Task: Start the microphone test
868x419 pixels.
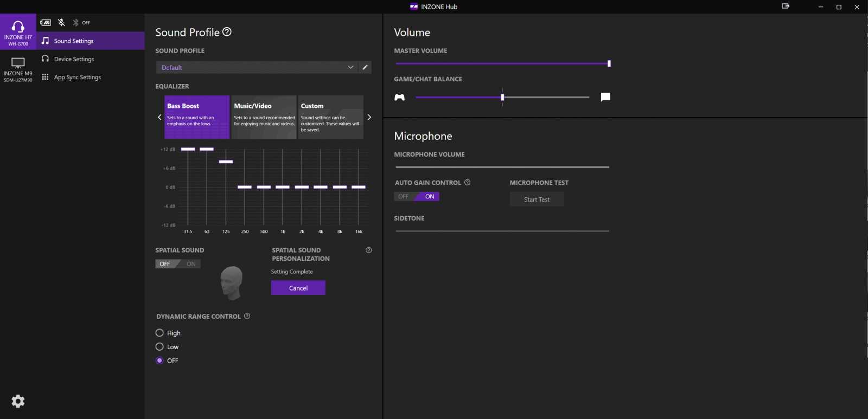Action: [x=537, y=199]
